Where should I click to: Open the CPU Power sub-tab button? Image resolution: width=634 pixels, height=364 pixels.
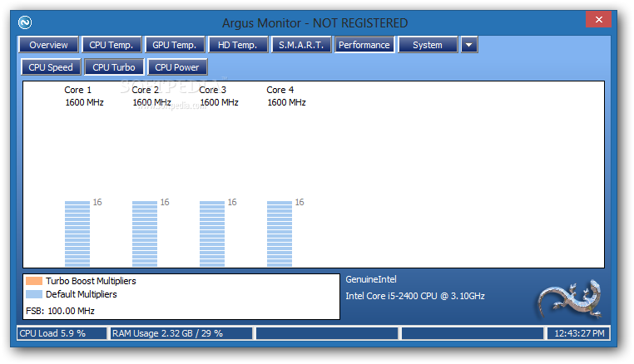point(177,67)
